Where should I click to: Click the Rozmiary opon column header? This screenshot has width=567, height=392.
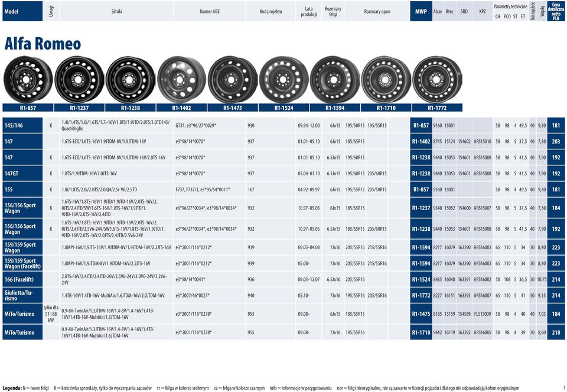tap(377, 11)
